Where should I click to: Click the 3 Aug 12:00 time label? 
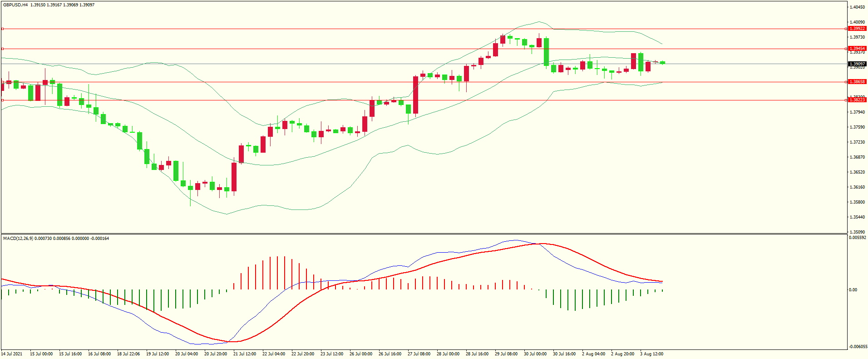click(651, 354)
